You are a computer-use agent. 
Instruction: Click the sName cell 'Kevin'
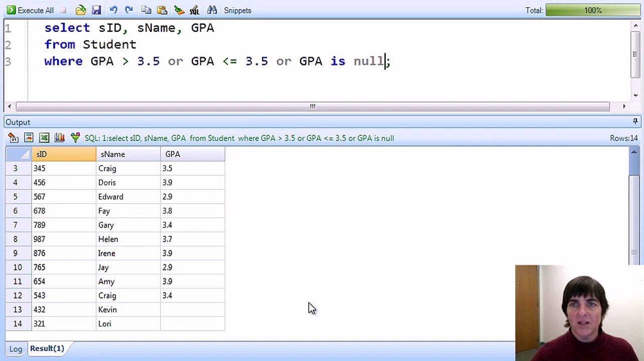pyautogui.click(x=128, y=309)
